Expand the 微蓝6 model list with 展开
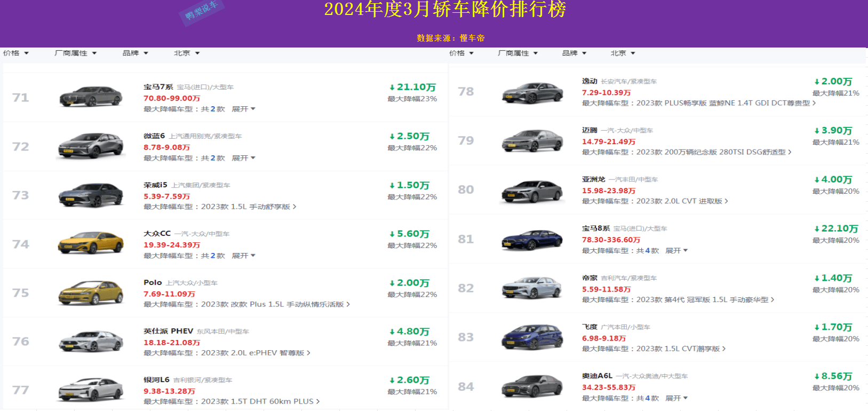This screenshot has width=868, height=411. pyautogui.click(x=243, y=158)
